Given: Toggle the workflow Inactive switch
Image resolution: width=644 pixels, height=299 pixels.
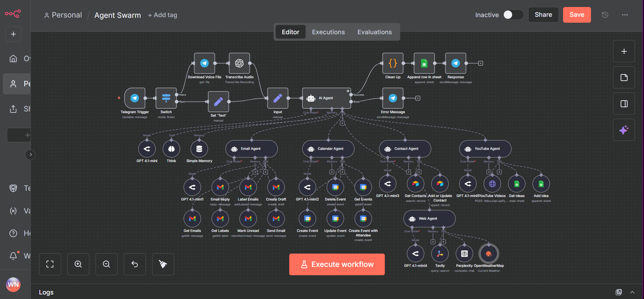Looking at the screenshot, I should (513, 15).
